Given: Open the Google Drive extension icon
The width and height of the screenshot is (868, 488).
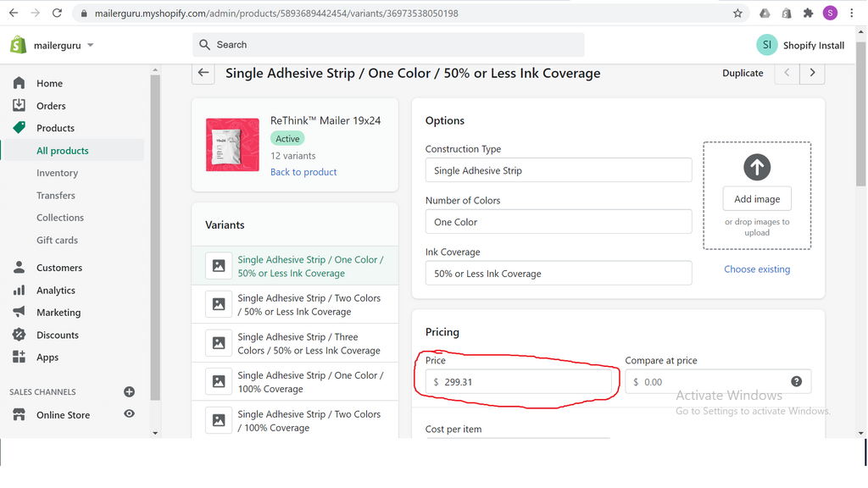Looking at the screenshot, I should tap(765, 14).
